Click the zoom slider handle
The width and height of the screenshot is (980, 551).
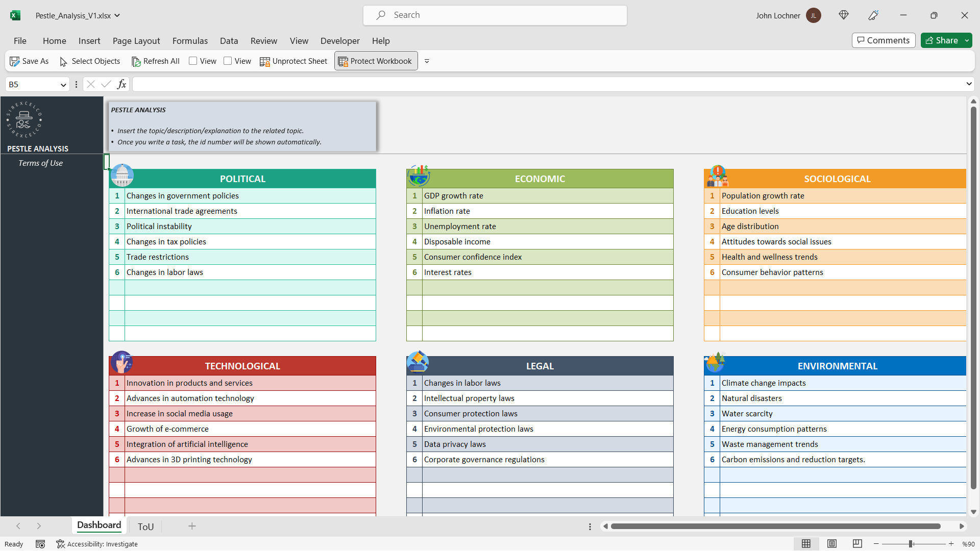coord(911,544)
